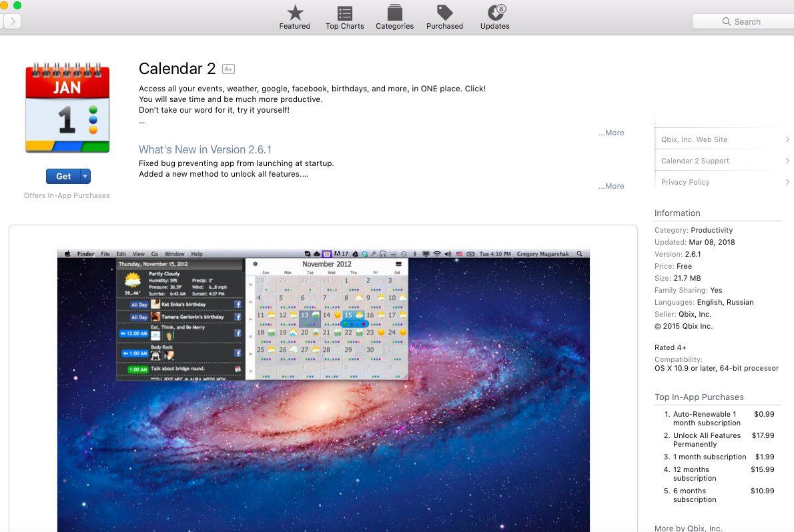Click the forward navigation arrow
Screen dimensions: 794x532
pos(13,21)
